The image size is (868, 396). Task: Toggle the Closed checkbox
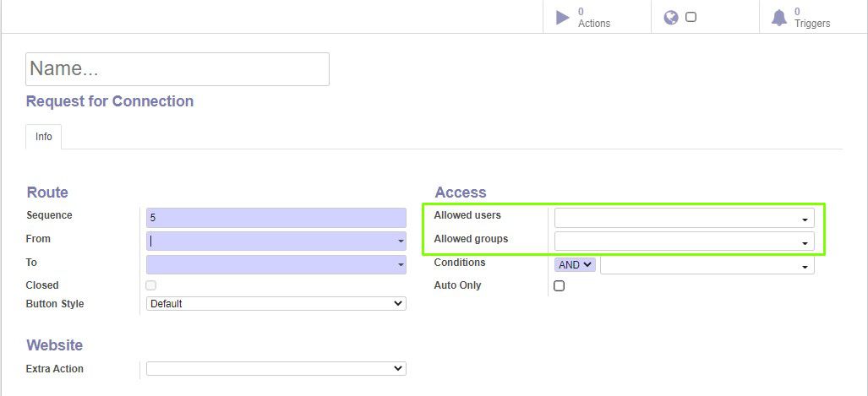(150, 285)
